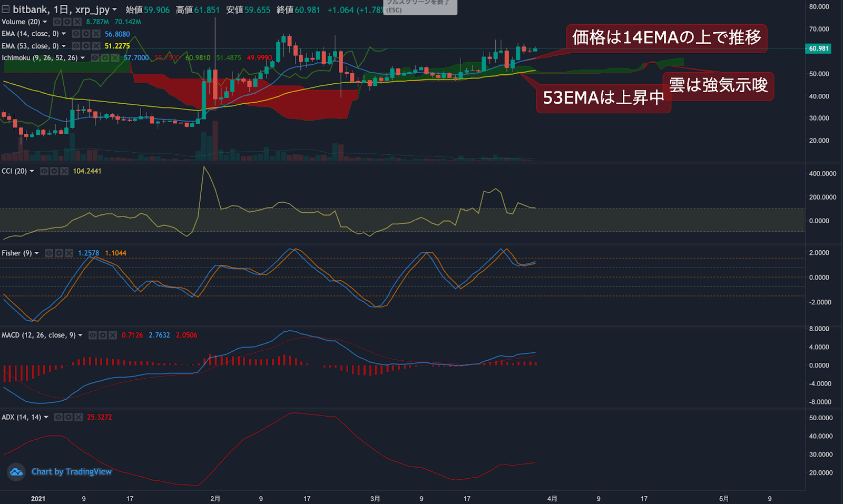Open settings for EMA (53, close, 0)
Screen dimensions: 843x504
pyautogui.click(x=86, y=46)
